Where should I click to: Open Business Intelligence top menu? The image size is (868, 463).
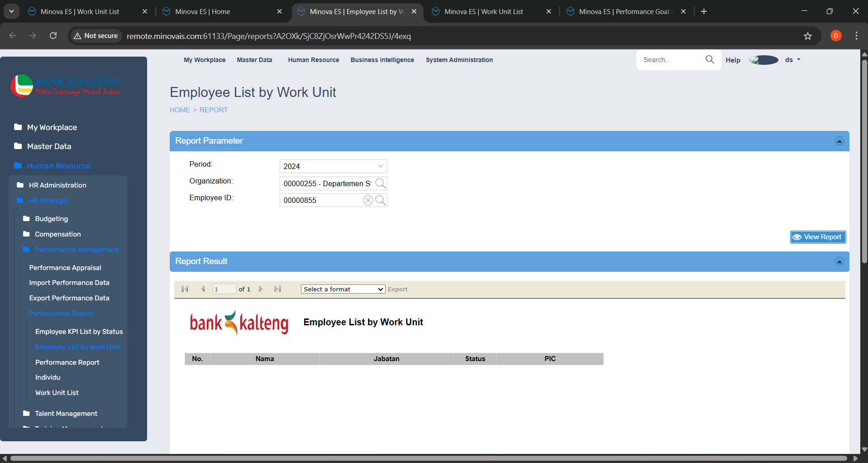(382, 60)
